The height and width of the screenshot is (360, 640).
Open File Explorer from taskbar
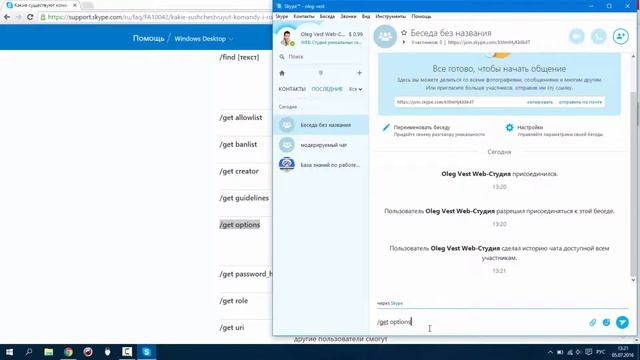pos(49,352)
